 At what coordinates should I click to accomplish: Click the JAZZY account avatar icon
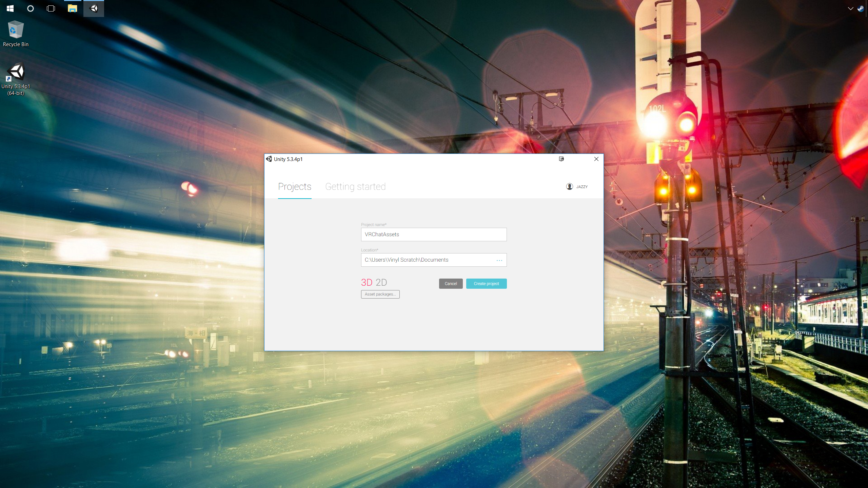click(570, 187)
